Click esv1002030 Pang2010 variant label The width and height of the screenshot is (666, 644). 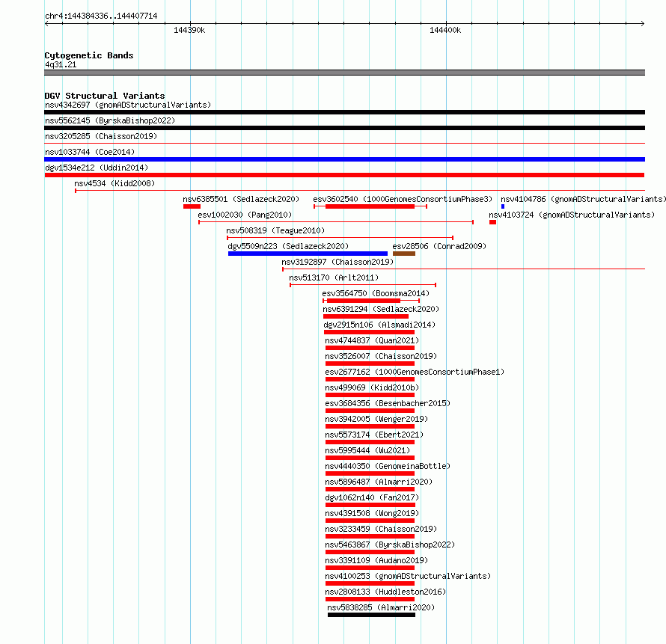(x=245, y=215)
